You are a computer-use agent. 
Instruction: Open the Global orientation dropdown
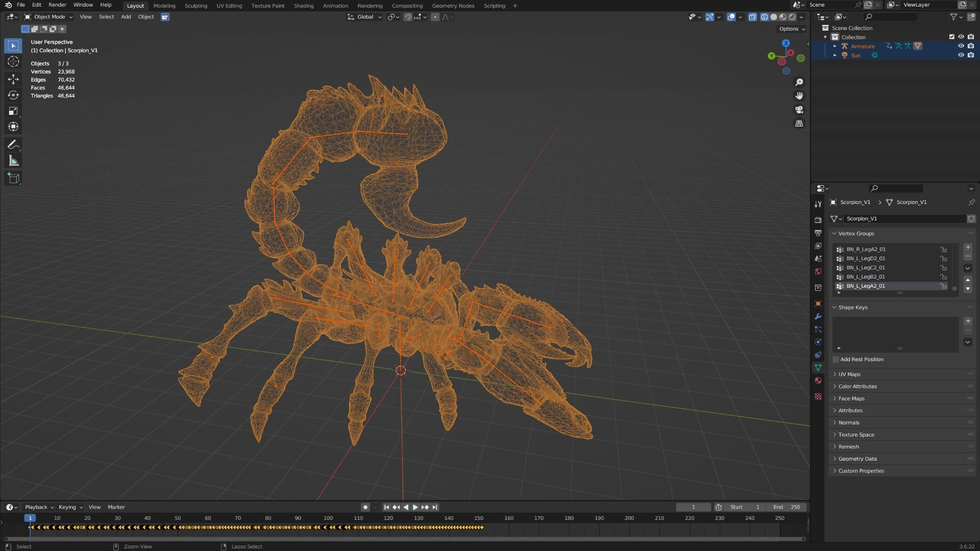[x=364, y=17]
